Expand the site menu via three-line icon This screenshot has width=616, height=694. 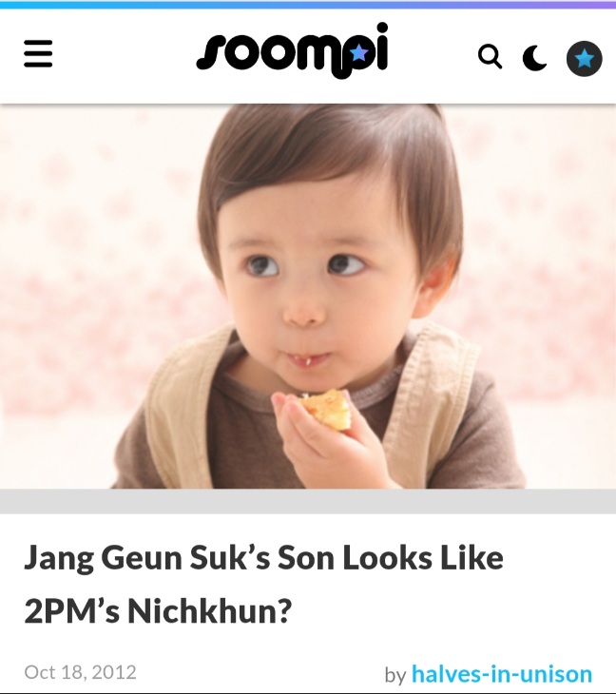(38, 53)
